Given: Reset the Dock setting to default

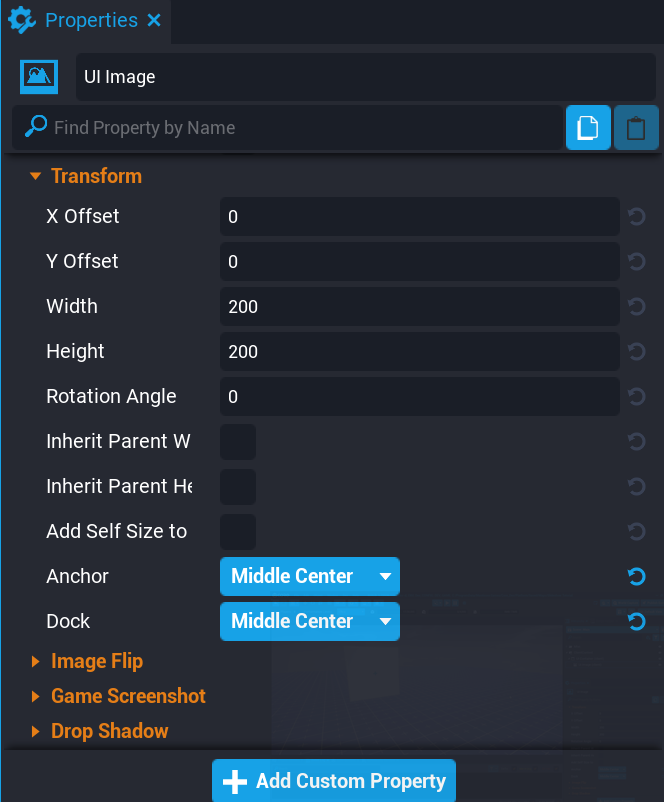Looking at the screenshot, I should coord(636,622).
